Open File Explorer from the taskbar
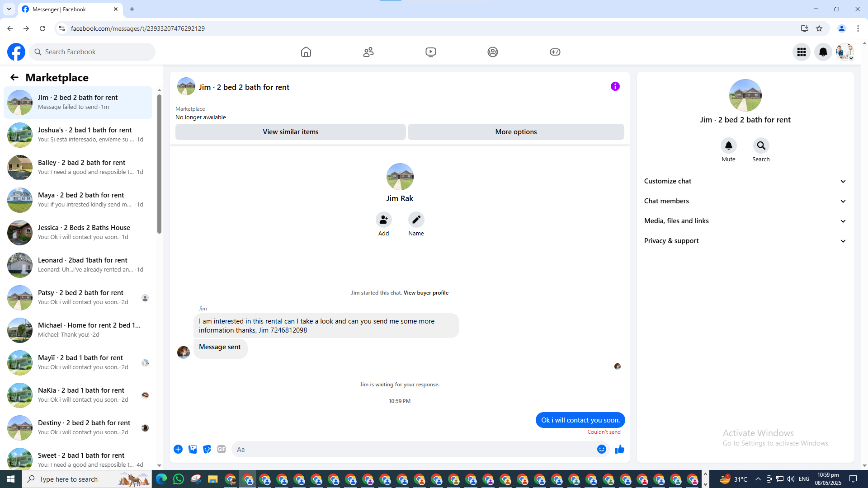 point(213,479)
